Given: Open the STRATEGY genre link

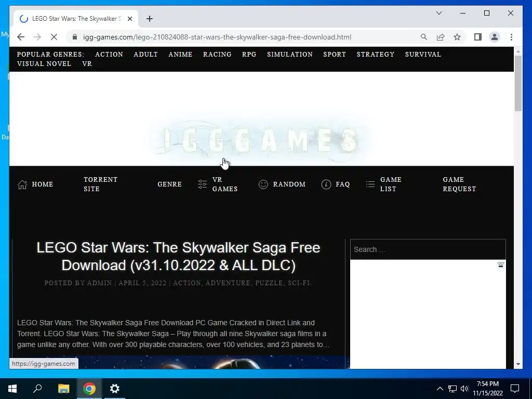Looking at the screenshot, I should point(375,54).
